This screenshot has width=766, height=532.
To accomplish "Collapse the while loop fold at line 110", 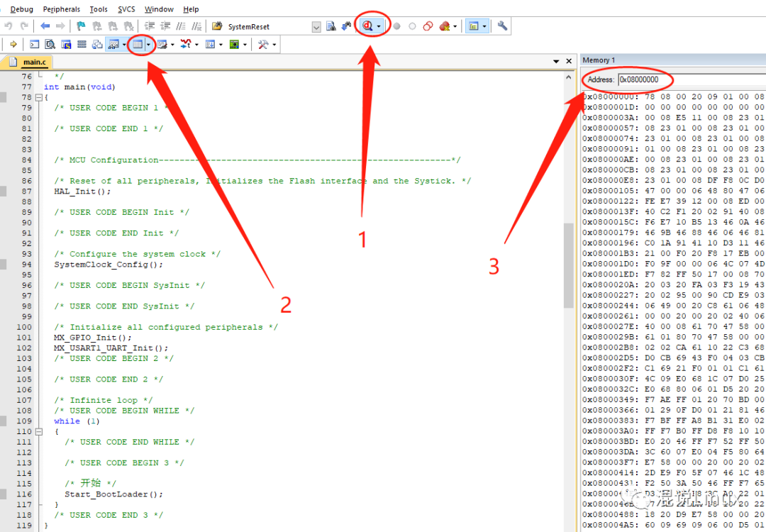I will [x=39, y=431].
